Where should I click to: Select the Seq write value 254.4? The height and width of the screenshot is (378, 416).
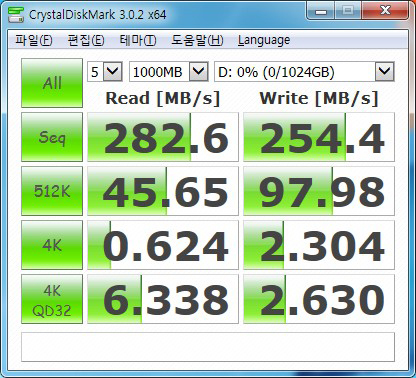319,137
